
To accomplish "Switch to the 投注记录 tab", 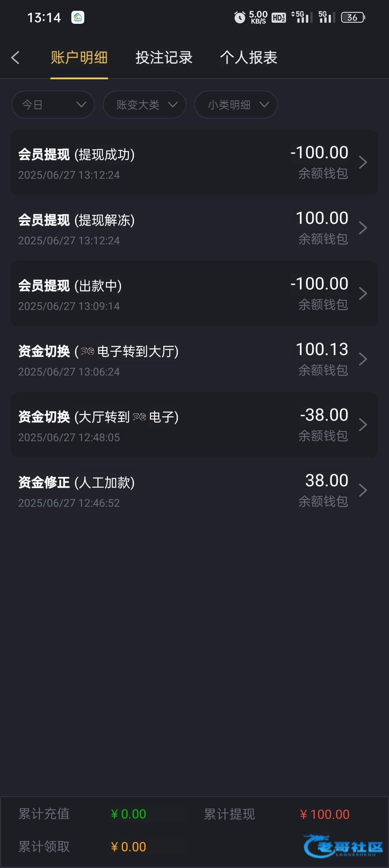I will pos(164,58).
